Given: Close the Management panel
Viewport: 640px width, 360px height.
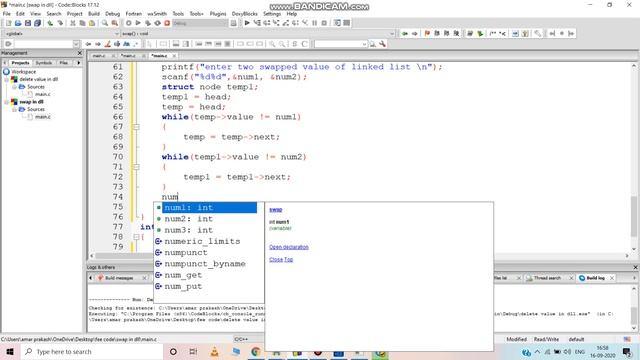Looking at the screenshot, I should (x=80, y=53).
